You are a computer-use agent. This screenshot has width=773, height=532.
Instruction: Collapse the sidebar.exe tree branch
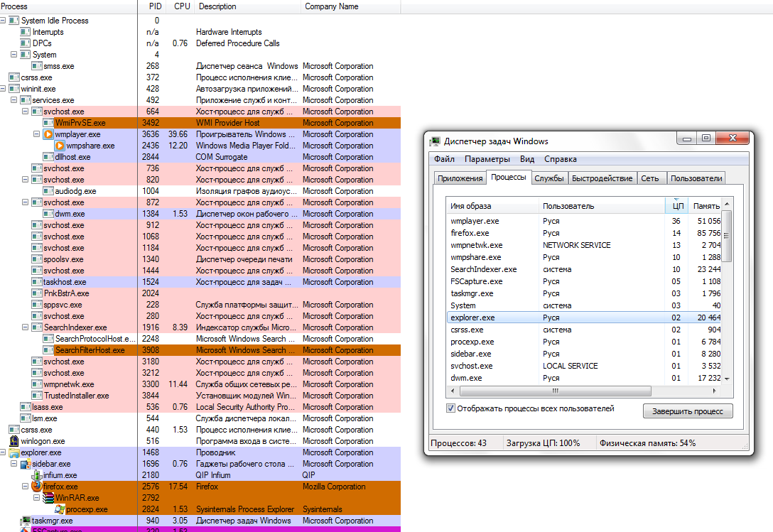pyautogui.click(x=13, y=464)
